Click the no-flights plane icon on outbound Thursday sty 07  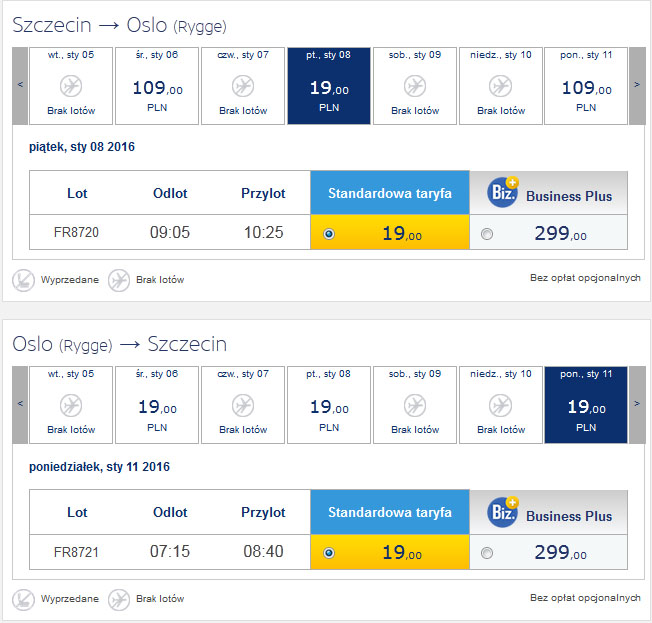[243, 86]
